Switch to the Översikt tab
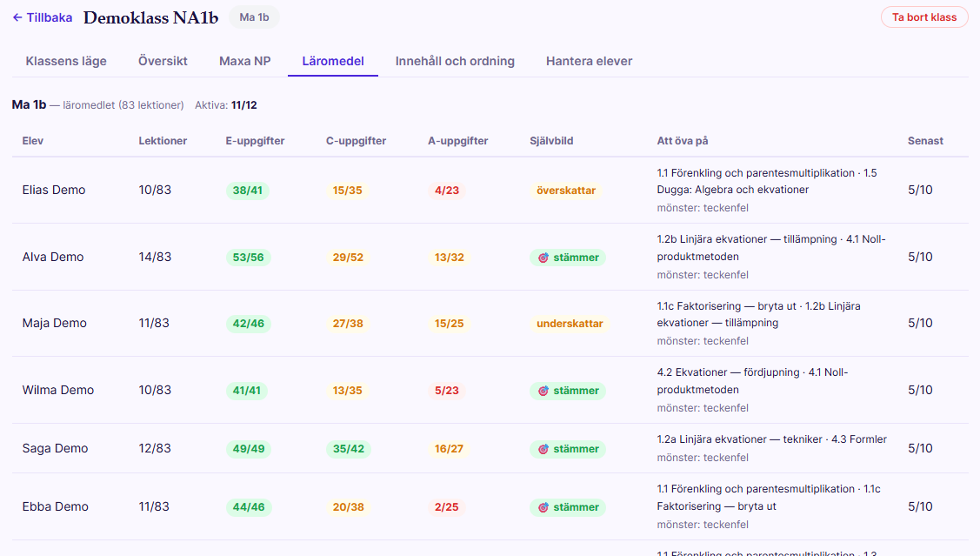The image size is (980, 556). (x=163, y=61)
